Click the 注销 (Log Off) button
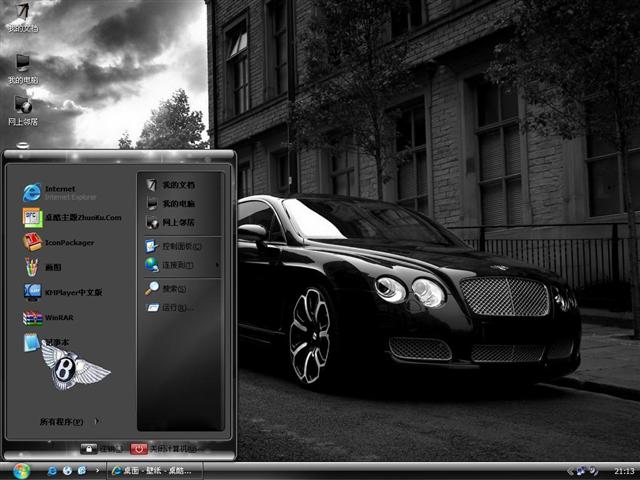640x480 pixels. pyautogui.click(x=102, y=449)
